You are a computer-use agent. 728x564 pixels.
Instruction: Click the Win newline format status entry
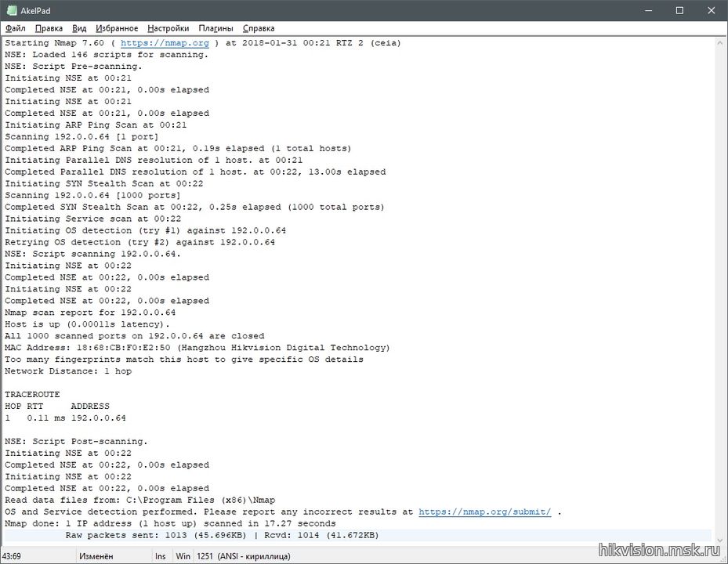tap(183, 556)
